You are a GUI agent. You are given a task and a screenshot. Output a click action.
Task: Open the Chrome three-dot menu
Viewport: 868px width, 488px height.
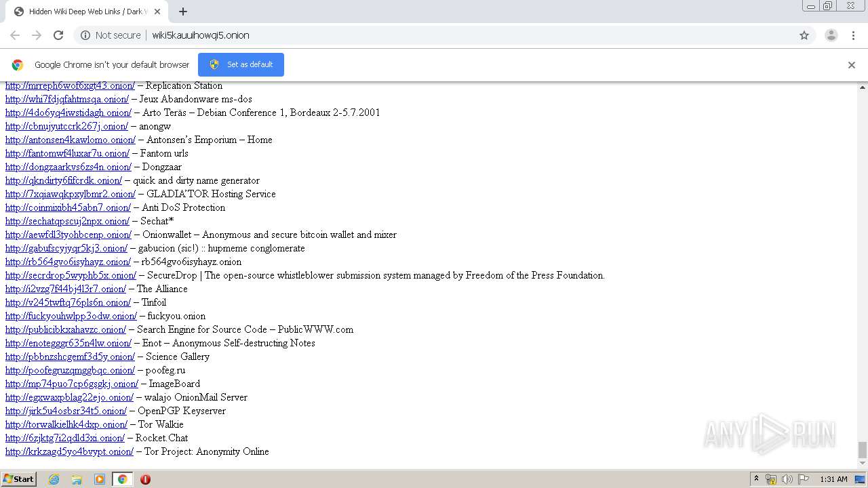854,35
